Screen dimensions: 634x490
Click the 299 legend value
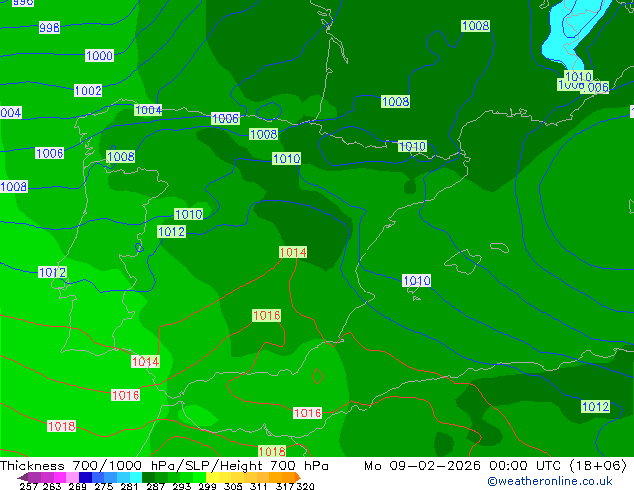click(207, 486)
